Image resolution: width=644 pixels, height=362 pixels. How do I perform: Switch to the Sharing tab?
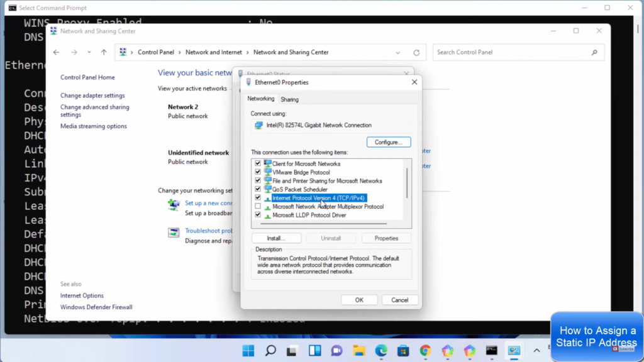tap(289, 99)
